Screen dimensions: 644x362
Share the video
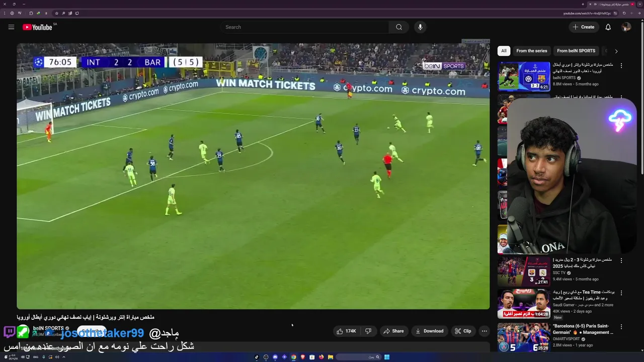point(393,331)
